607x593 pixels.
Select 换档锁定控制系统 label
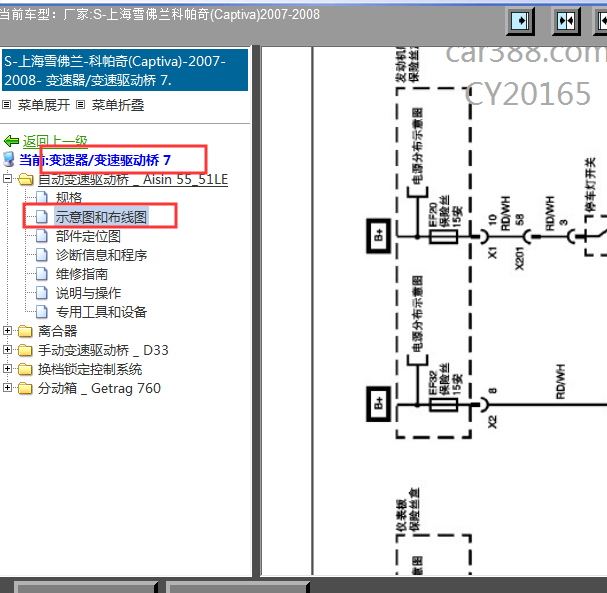coord(90,369)
